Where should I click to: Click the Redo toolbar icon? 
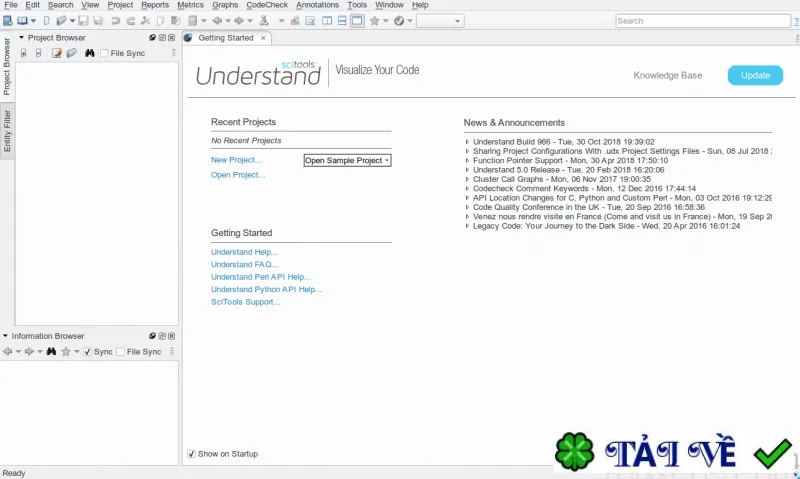point(131,21)
